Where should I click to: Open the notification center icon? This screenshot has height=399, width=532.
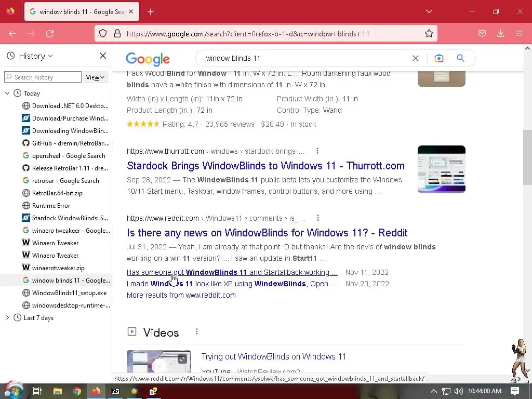[515, 391]
